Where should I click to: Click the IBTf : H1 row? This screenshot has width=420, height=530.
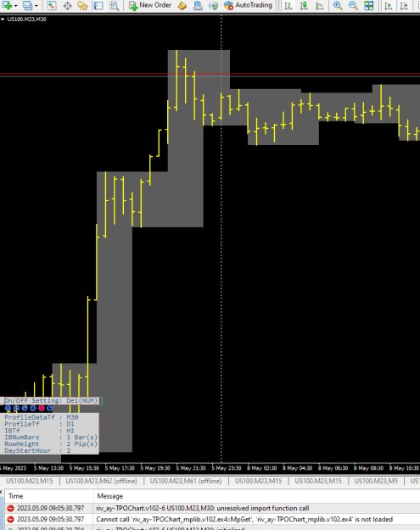coord(39,431)
